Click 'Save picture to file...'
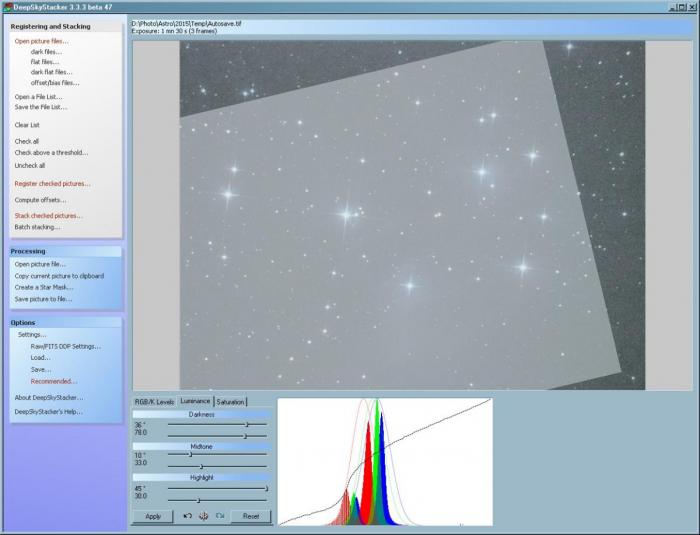The height and width of the screenshot is (535, 700). (x=43, y=299)
